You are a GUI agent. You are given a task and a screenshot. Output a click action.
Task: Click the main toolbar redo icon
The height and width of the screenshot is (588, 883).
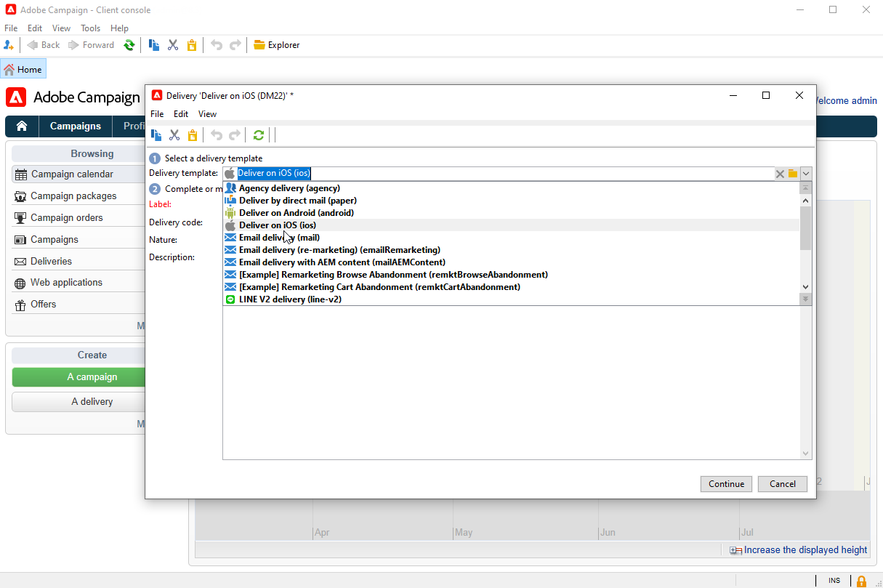[235, 45]
